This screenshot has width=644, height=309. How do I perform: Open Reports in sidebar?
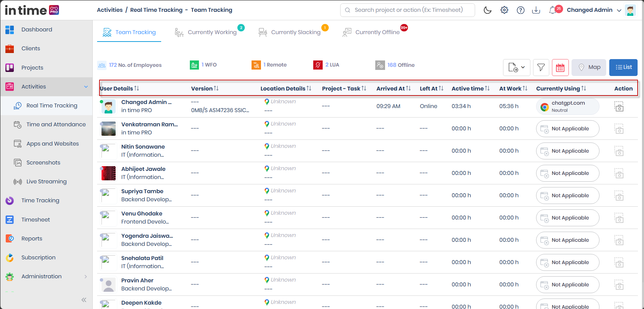click(x=32, y=239)
